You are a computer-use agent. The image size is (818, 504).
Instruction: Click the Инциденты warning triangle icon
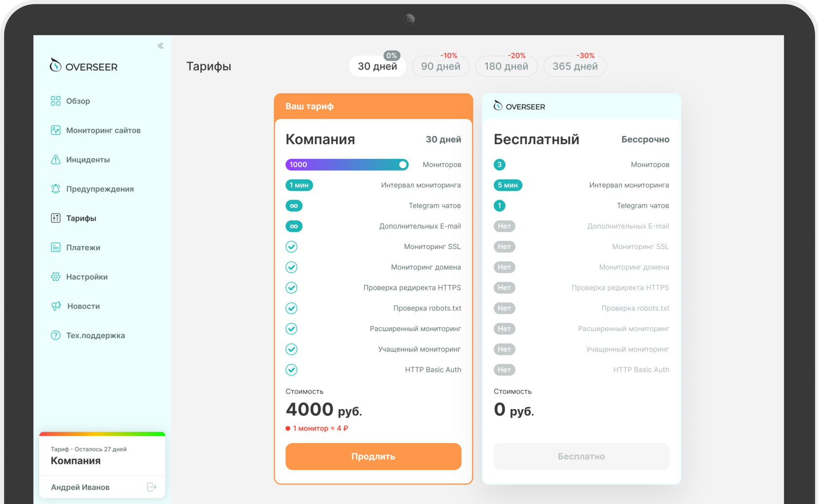click(x=56, y=160)
